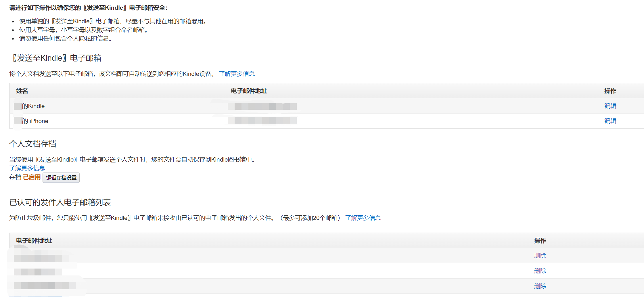Click the bullet about 大写字母，小写字母以及数字
The image size is (644, 297).
(x=84, y=30)
